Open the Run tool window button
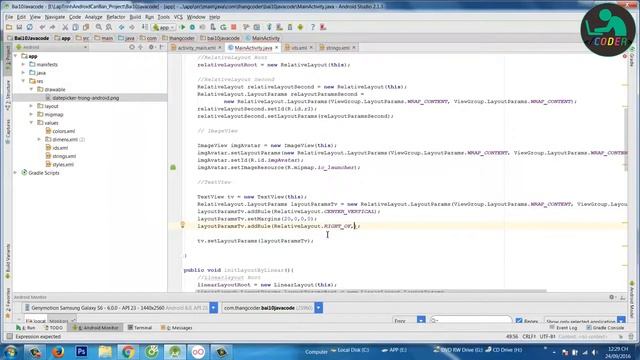Screen dimensions: 640x360 click(26, 328)
